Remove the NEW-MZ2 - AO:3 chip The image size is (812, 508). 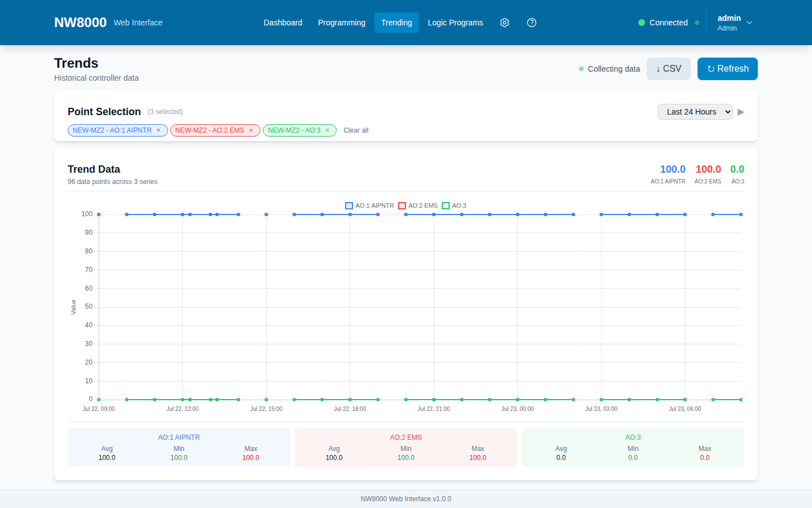[x=327, y=130]
